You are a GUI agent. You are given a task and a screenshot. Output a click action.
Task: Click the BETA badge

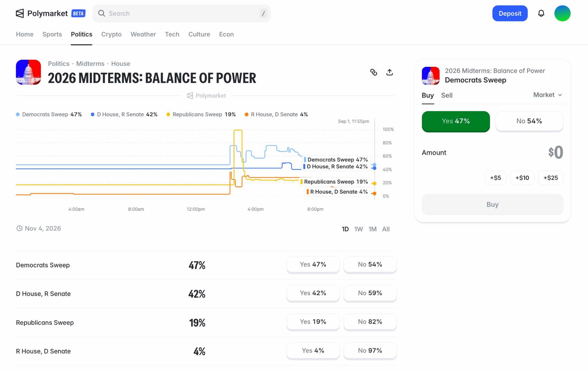[x=78, y=13]
